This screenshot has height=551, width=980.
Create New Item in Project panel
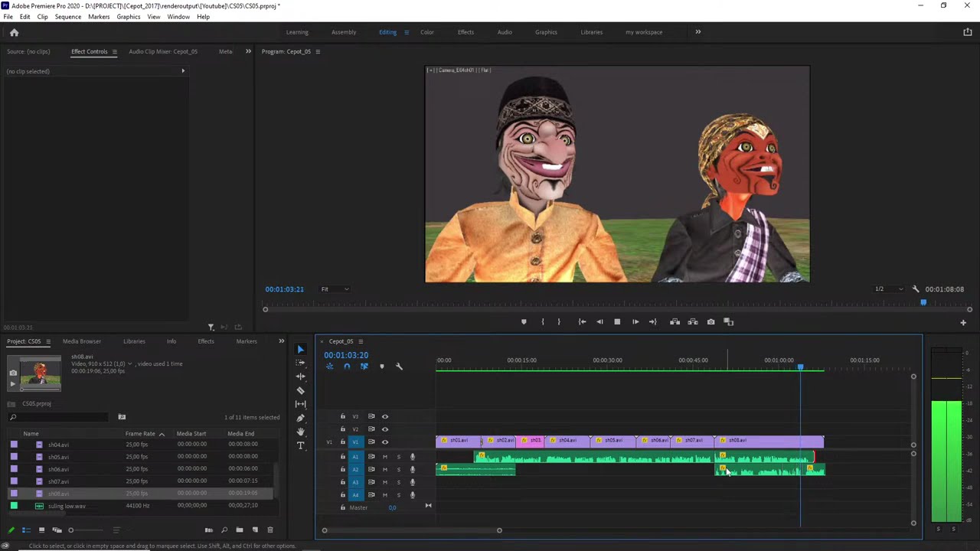click(x=254, y=530)
